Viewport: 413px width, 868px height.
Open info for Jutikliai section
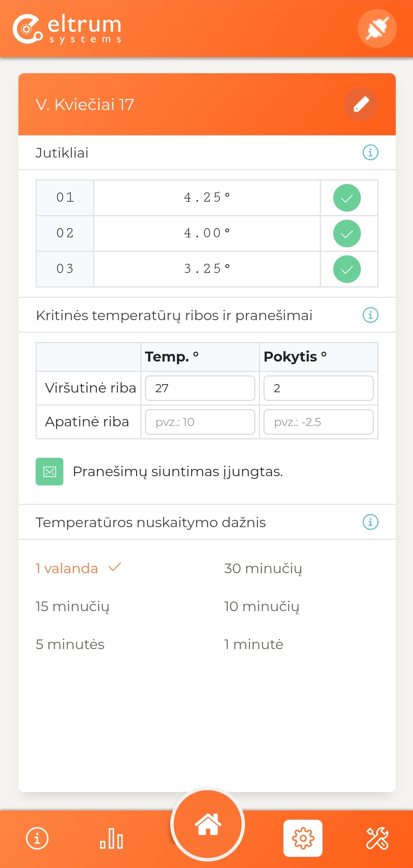click(370, 153)
